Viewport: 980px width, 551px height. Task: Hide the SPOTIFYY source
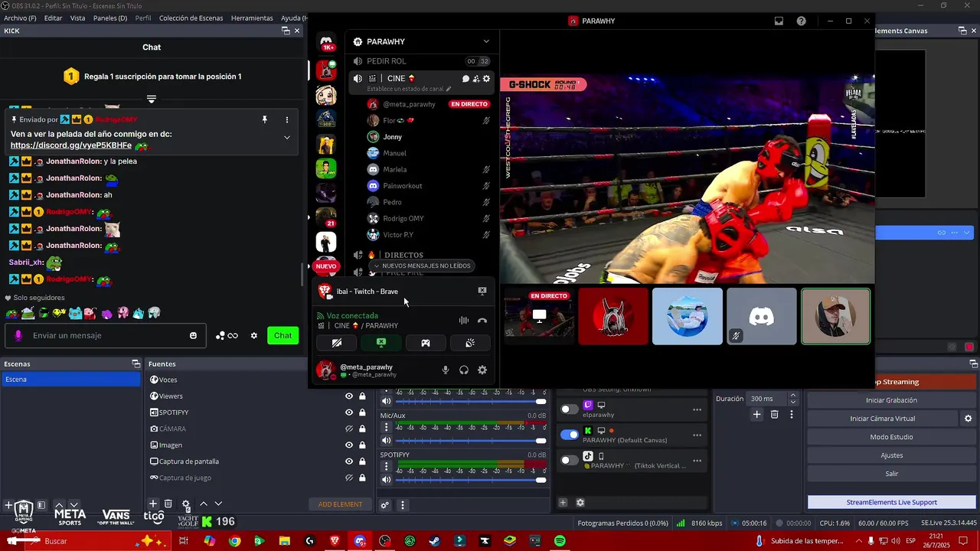[x=349, y=412]
